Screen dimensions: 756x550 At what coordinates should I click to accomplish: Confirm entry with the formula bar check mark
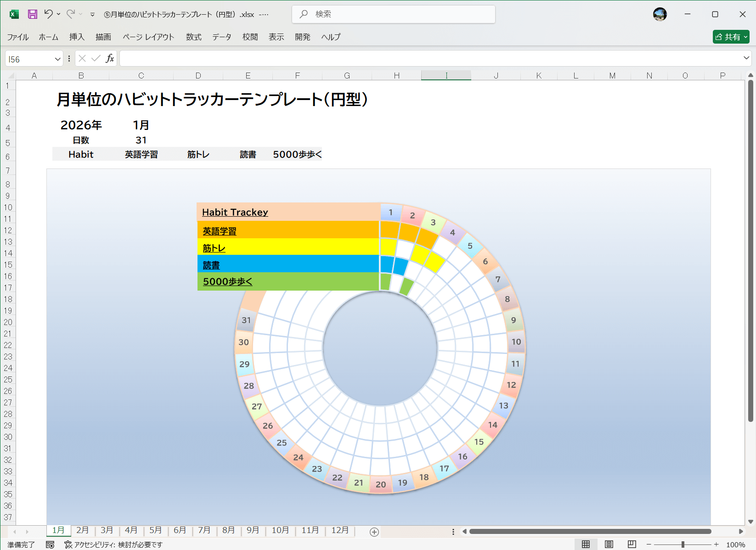pos(95,58)
